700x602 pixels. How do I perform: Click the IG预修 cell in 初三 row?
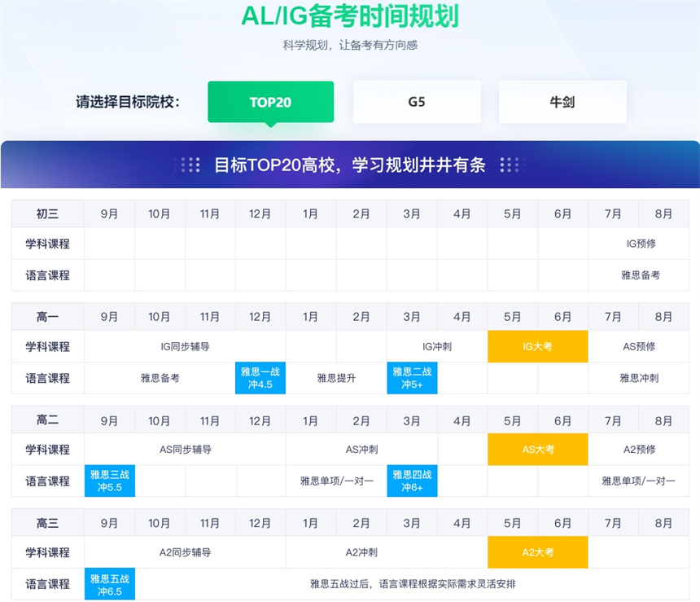point(639,244)
